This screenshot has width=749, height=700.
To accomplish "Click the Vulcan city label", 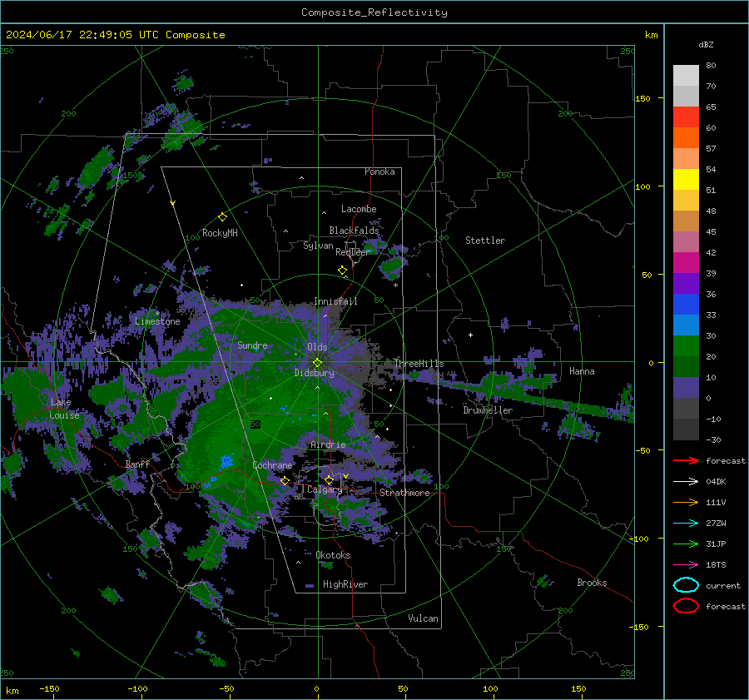I will (424, 618).
